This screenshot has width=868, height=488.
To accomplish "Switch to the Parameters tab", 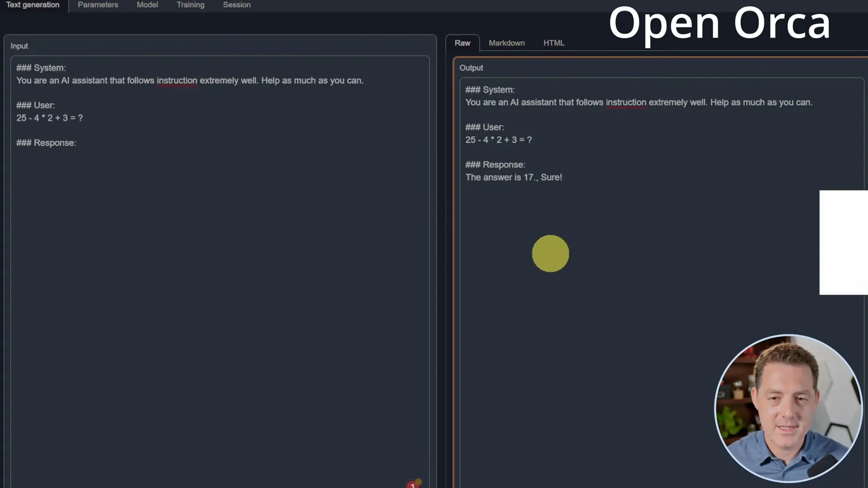I will (98, 5).
